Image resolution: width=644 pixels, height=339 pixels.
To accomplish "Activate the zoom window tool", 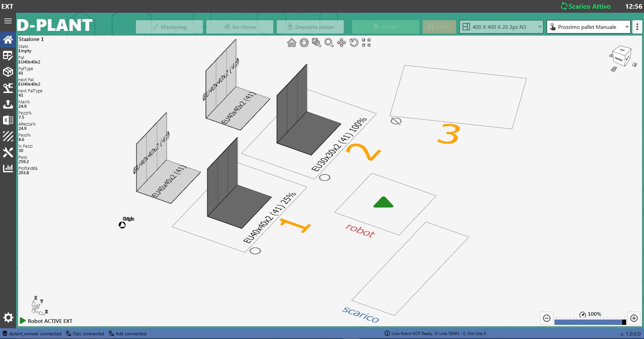I will 317,43.
